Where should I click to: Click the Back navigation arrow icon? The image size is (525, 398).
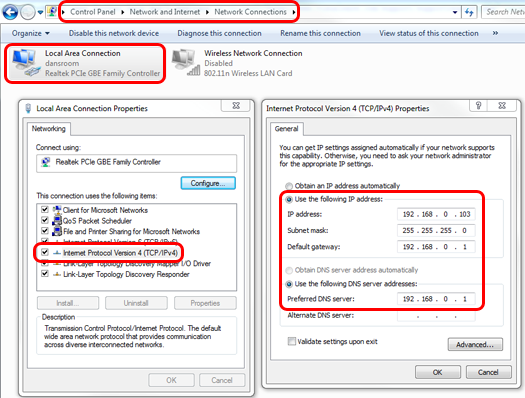(x=10, y=12)
